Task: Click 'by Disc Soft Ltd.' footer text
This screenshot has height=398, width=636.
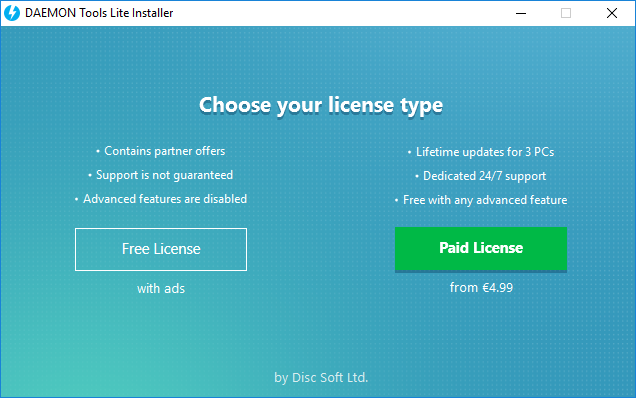Action: tap(321, 378)
